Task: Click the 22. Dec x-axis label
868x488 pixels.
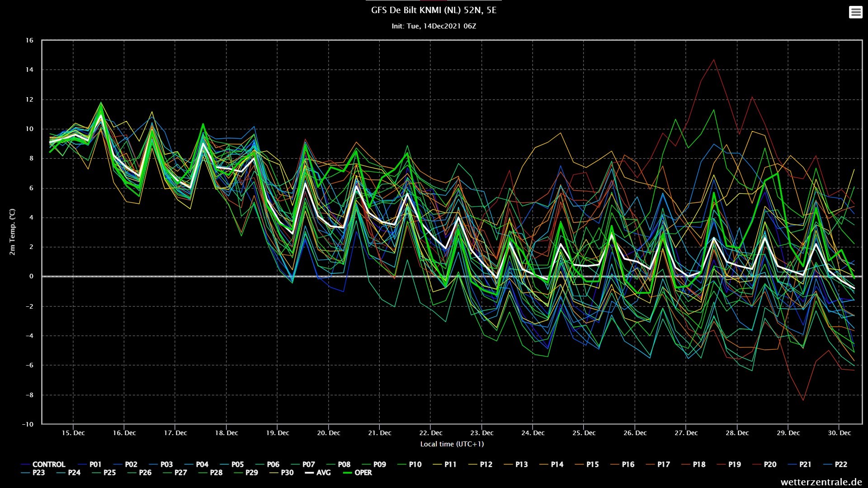Action: [430, 433]
